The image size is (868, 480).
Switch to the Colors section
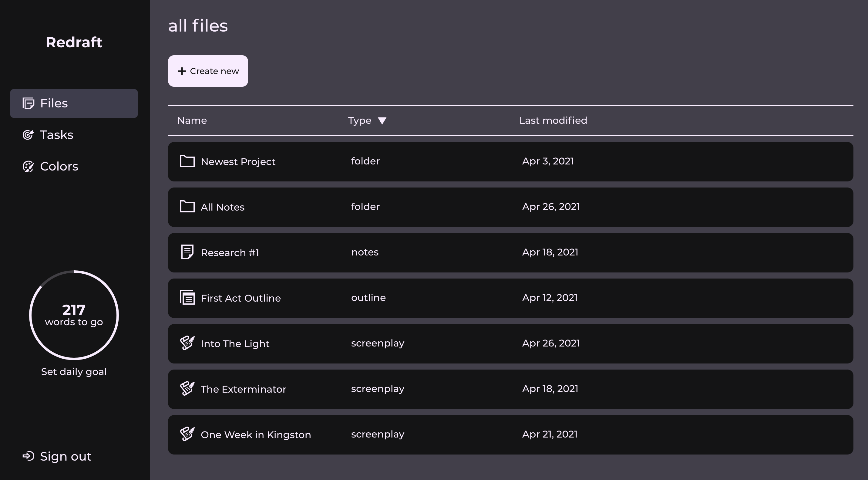(x=59, y=166)
